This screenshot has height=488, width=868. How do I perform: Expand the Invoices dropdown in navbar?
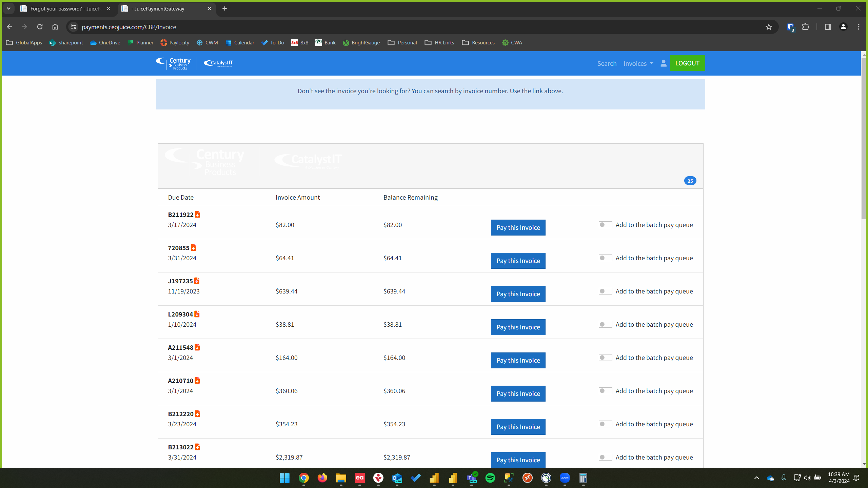(638, 63)
